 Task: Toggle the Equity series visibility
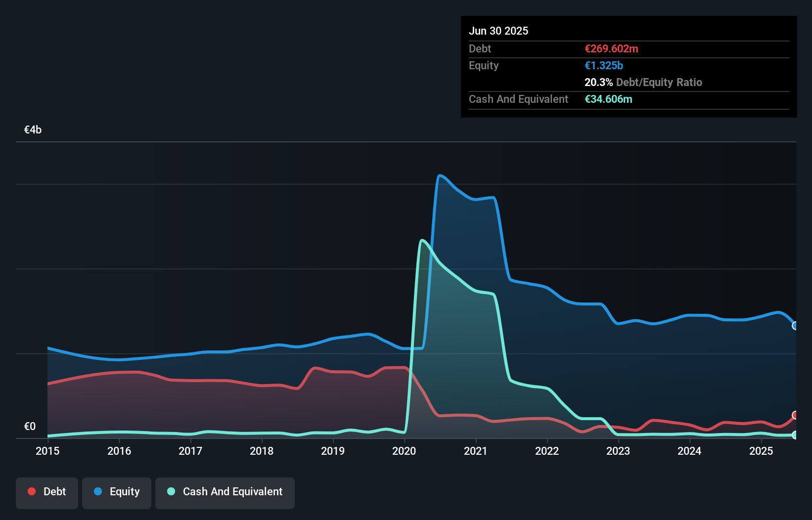point(117,492)
